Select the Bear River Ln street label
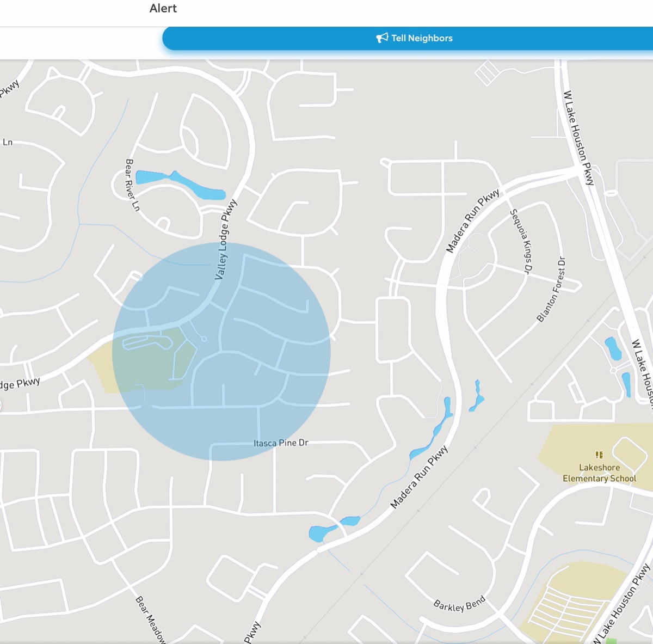Image resolution: width=653 pixels, height=644 pixels. point(132,185)
